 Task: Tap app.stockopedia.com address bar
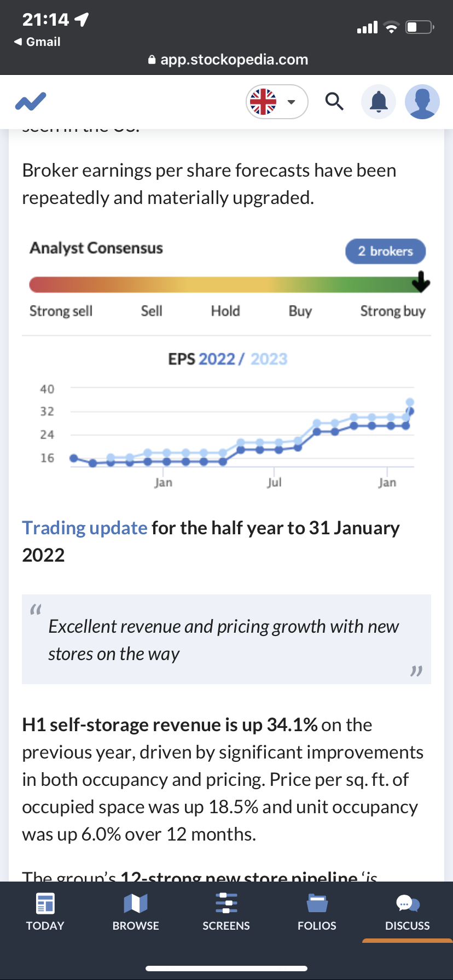pos(228,60)
